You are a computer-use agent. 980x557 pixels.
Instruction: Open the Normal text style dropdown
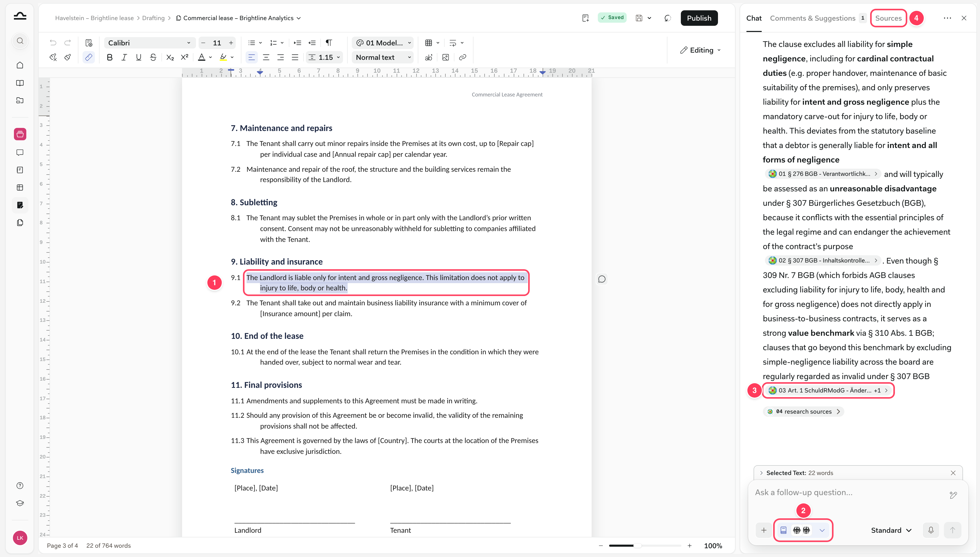coord(383,57)
